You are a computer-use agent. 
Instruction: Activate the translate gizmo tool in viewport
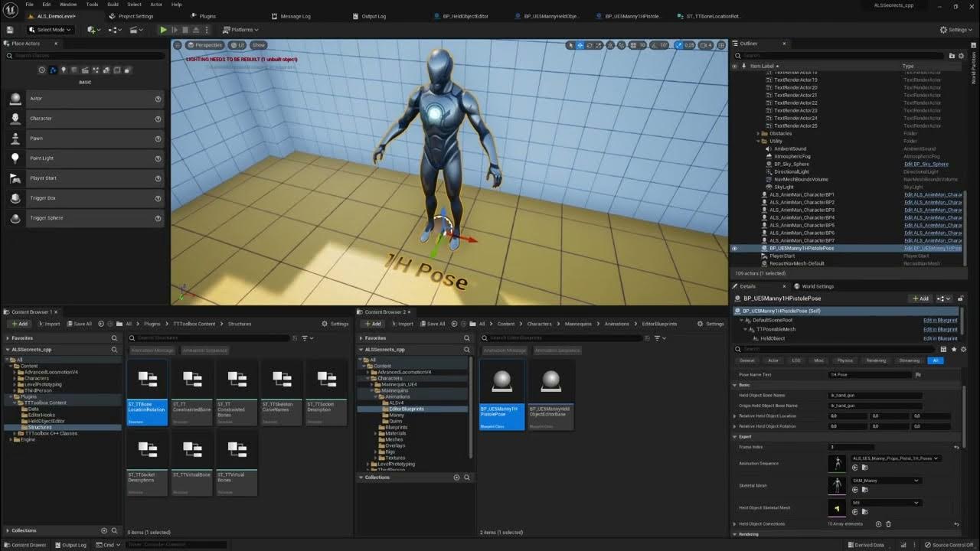click(x=580, y=45)
